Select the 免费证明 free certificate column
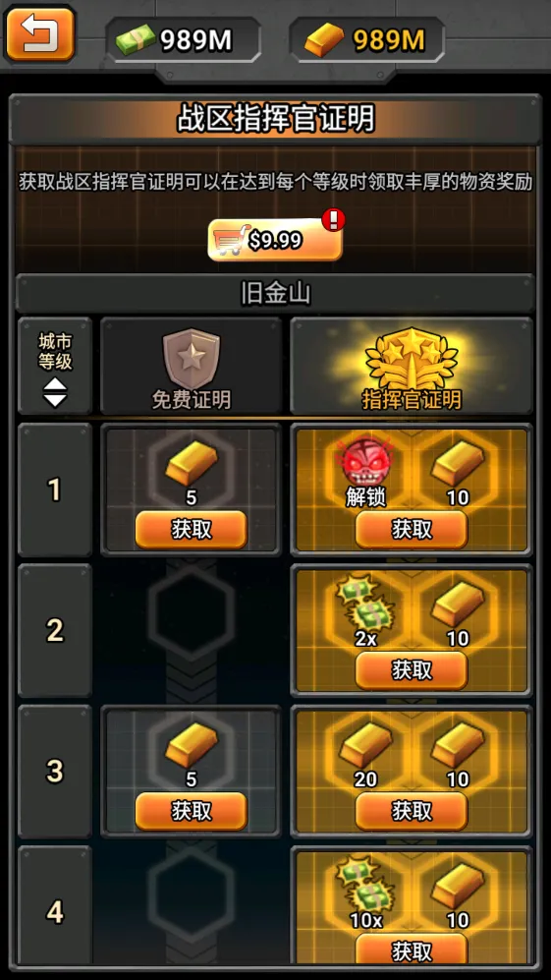 [192, 367]
